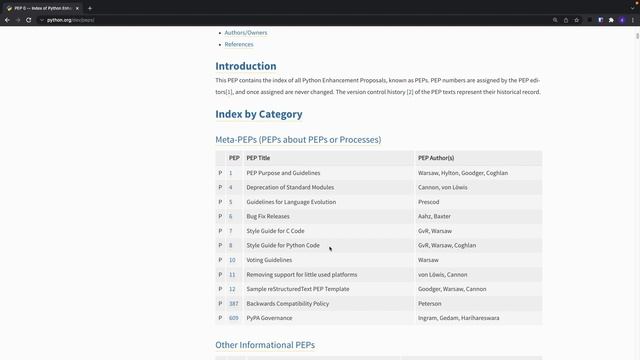Click the Meta-PEPs section heading
Image resolution: width=640 pixels, height=360 pixels.
pyautogui.click(x=298, y=140)
